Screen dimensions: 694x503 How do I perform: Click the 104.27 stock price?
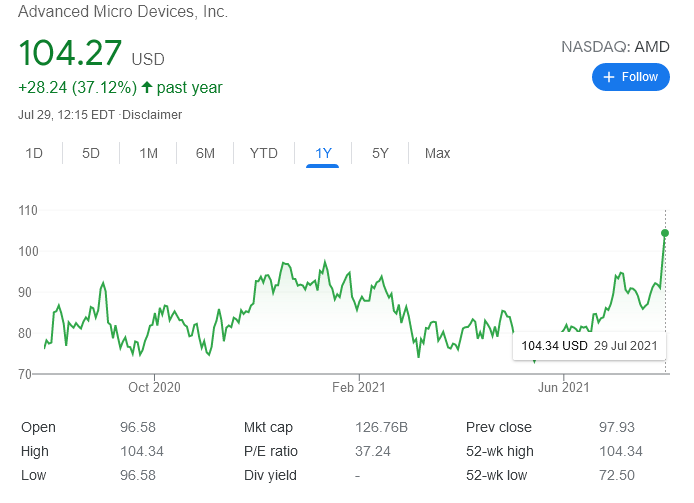click(70, 53)
